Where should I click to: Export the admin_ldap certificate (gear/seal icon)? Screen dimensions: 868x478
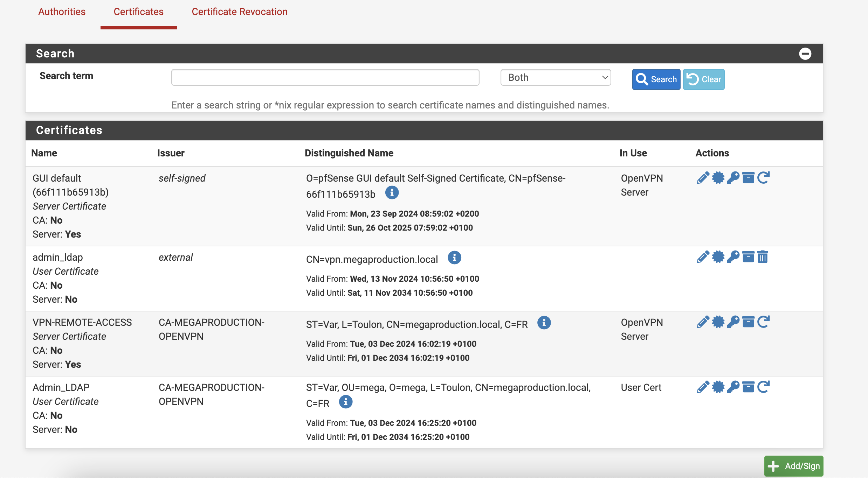tap(718, 257)
